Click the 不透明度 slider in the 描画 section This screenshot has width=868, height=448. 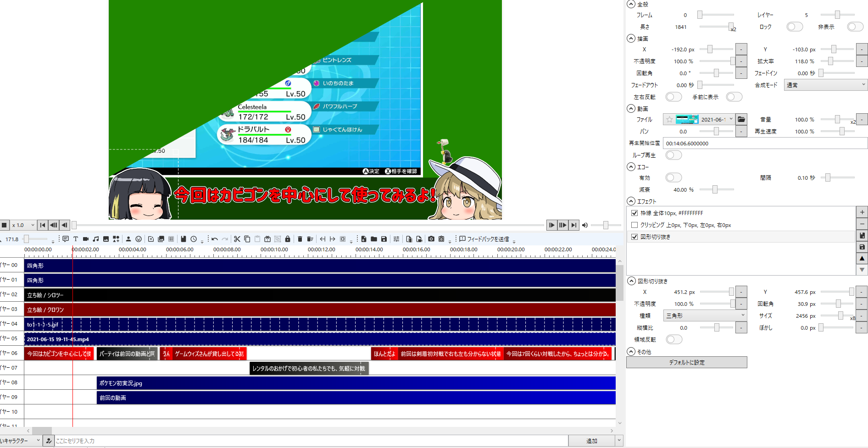[x=717, y=61]
